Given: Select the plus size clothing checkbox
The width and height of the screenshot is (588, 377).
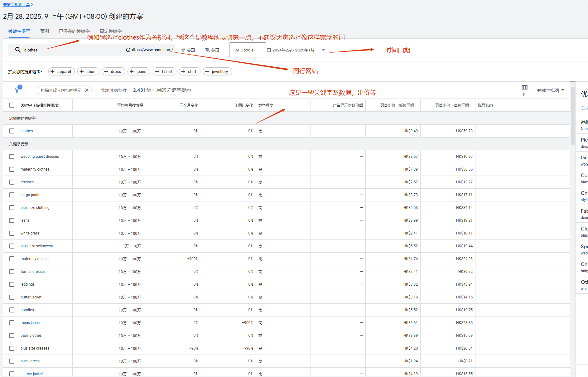Looking at the screenshot, I should 12,208.
